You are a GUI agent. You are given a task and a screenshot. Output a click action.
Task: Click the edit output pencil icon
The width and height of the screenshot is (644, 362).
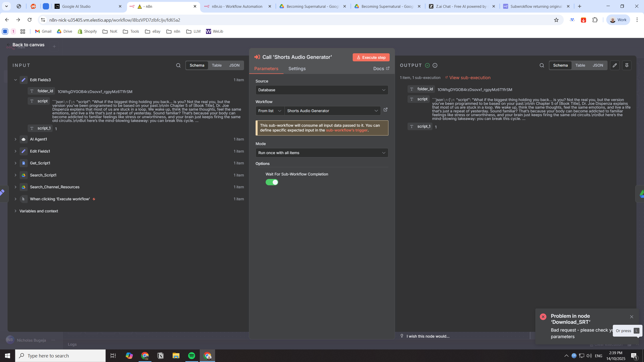(x=615, y=65)
